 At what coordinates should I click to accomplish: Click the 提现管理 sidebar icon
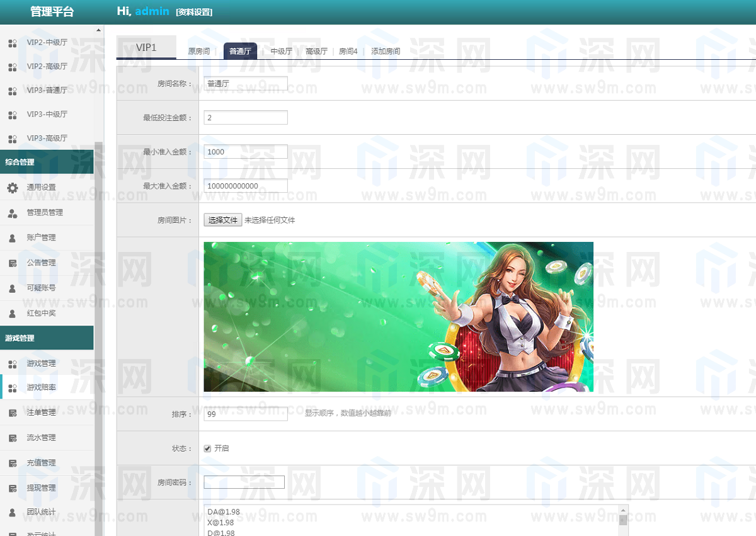point(13,488)
